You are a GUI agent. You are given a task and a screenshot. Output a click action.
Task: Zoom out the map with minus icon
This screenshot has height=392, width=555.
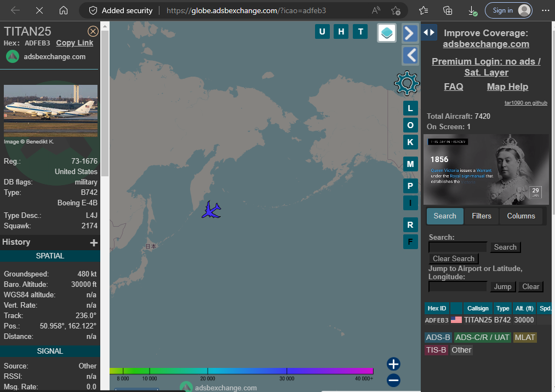(393, 381)
